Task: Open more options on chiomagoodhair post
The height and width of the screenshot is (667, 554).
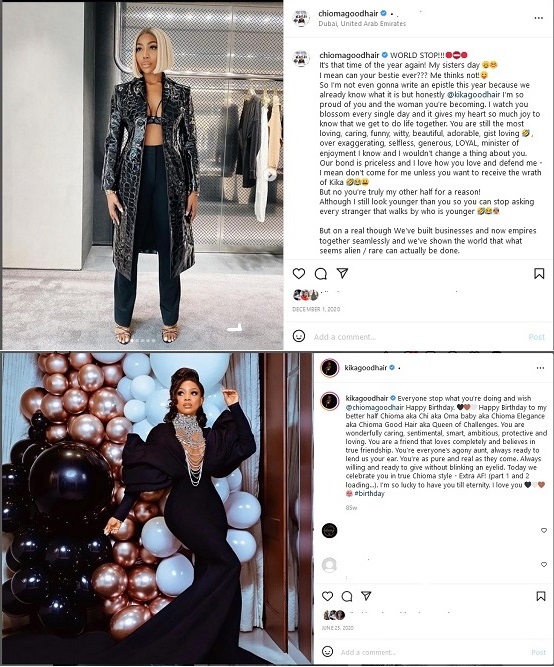Action: pos(539,18)
